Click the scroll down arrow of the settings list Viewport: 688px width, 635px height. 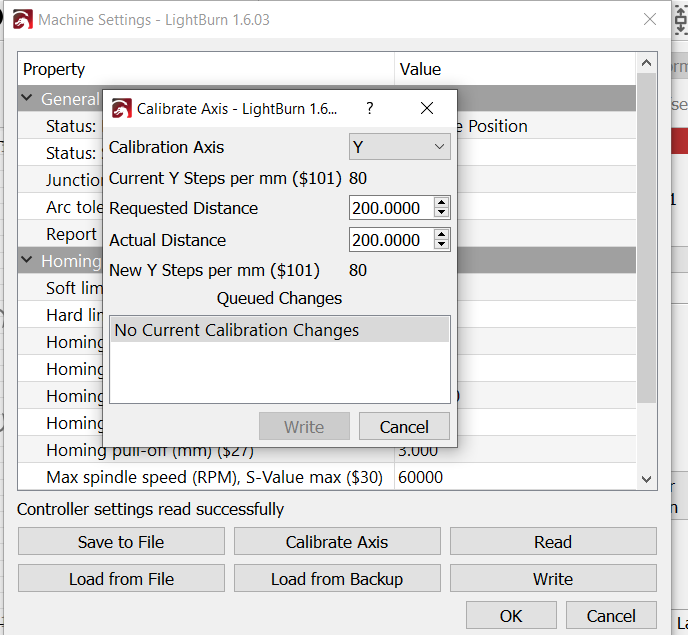(x=646, y=479)
